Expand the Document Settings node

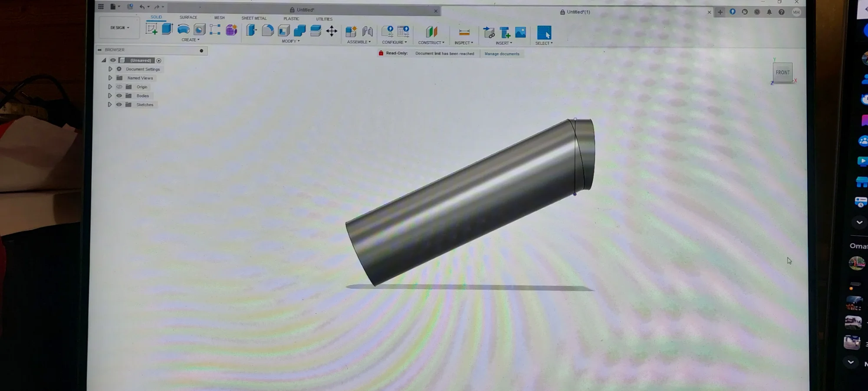click(110, 69)
